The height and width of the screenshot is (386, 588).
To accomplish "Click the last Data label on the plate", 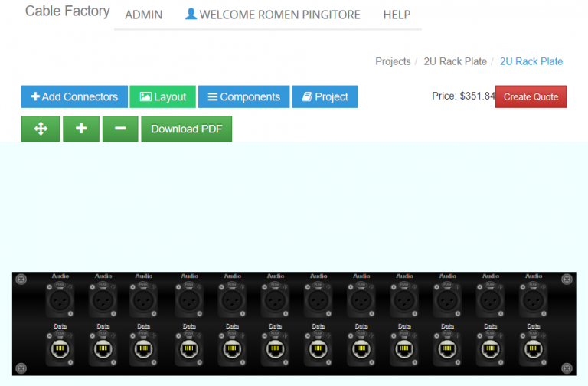I will coord(534,326).
